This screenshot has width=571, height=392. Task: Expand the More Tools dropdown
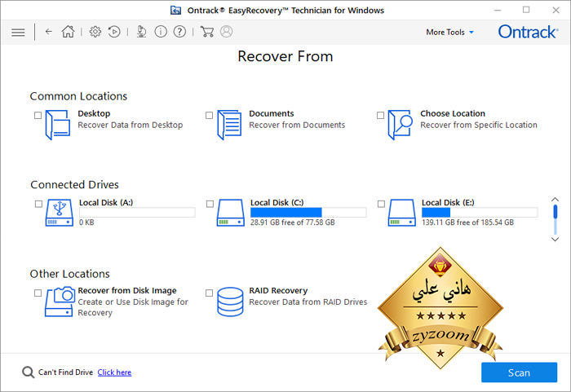449,32
